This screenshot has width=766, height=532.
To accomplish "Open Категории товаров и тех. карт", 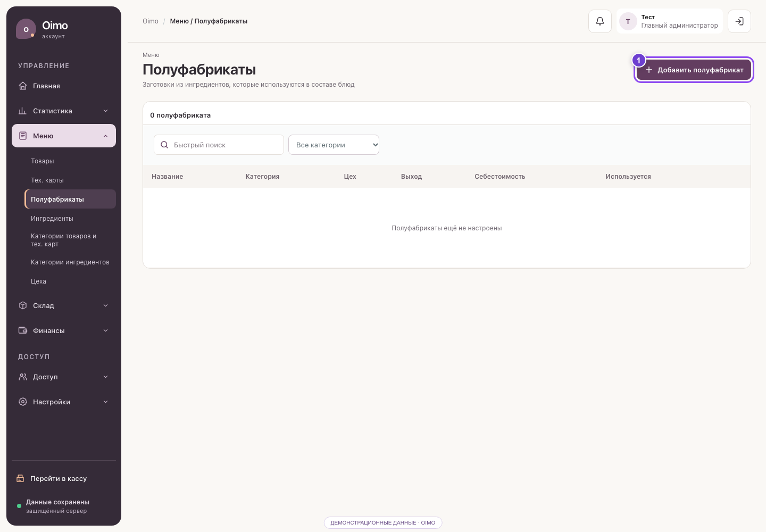I will point(70,240).
